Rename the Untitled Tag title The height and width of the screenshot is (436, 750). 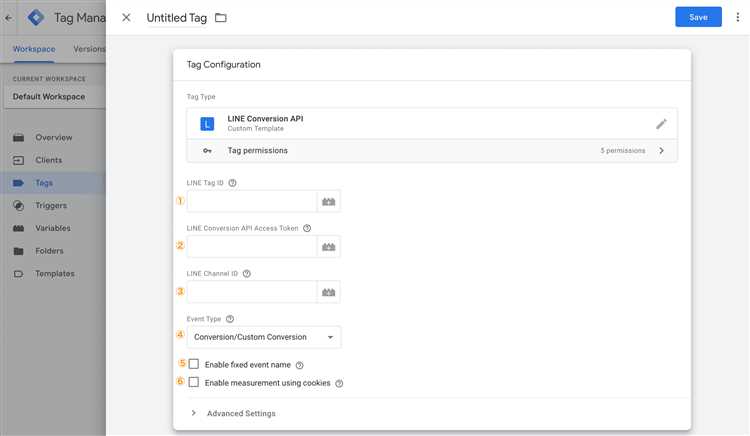(x=176, y=18)
